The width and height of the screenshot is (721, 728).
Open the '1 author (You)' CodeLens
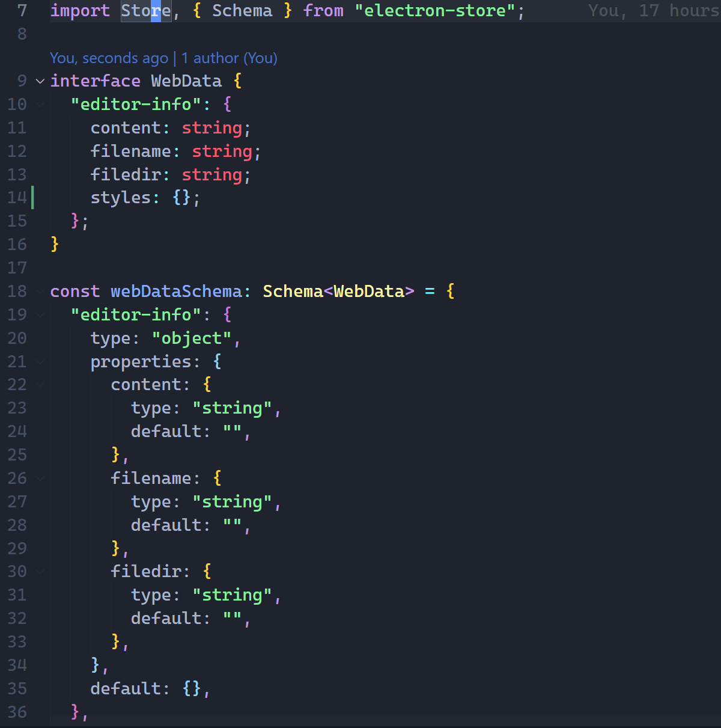230,58
